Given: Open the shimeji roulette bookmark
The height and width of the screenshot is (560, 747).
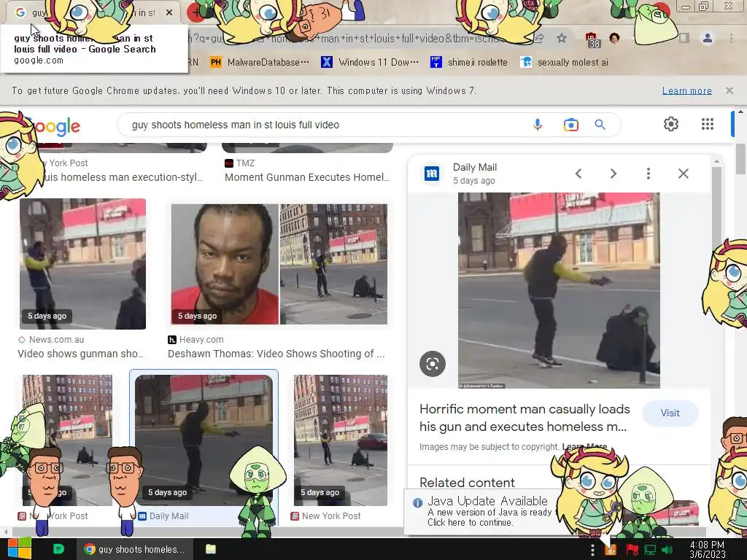Looking at the screenshot, I should (x=469, y=63).
